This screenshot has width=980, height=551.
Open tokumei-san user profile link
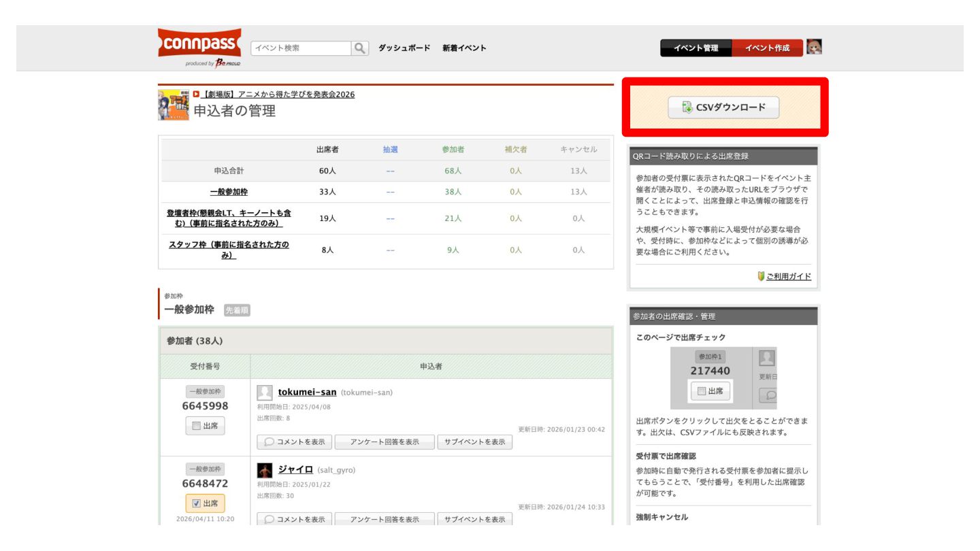pos(307,393)
